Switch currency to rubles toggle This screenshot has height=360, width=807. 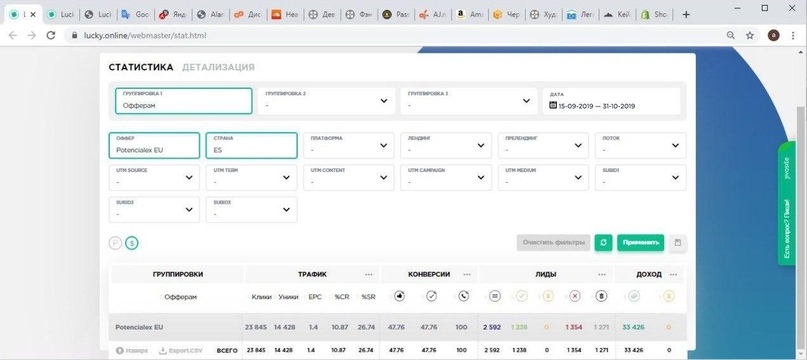(x=115, y=243)
